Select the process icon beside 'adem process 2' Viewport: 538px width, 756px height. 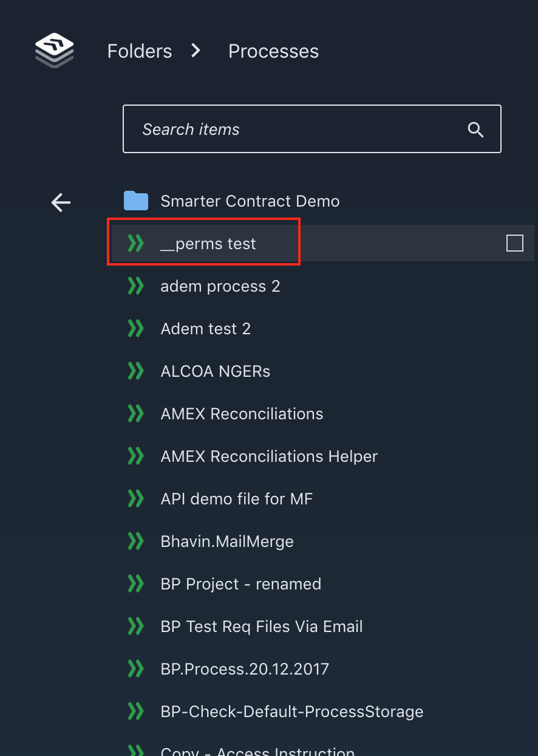click(135, 286)
